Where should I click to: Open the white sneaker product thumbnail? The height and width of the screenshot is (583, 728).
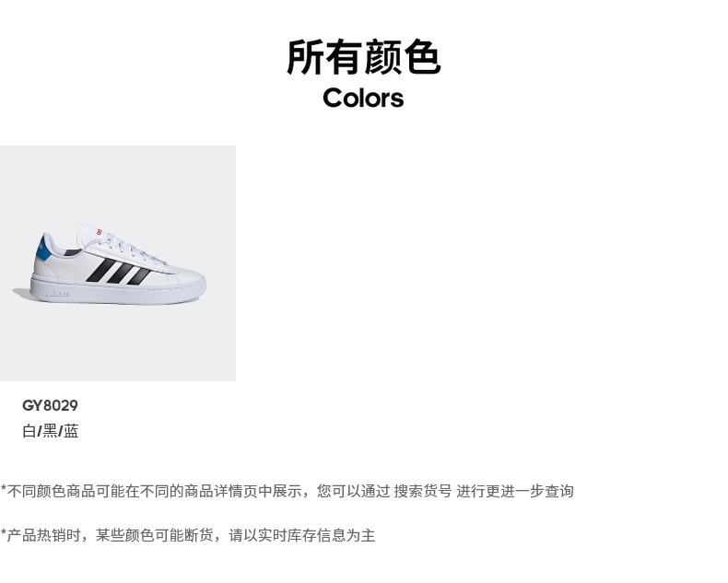click(118, 263)
